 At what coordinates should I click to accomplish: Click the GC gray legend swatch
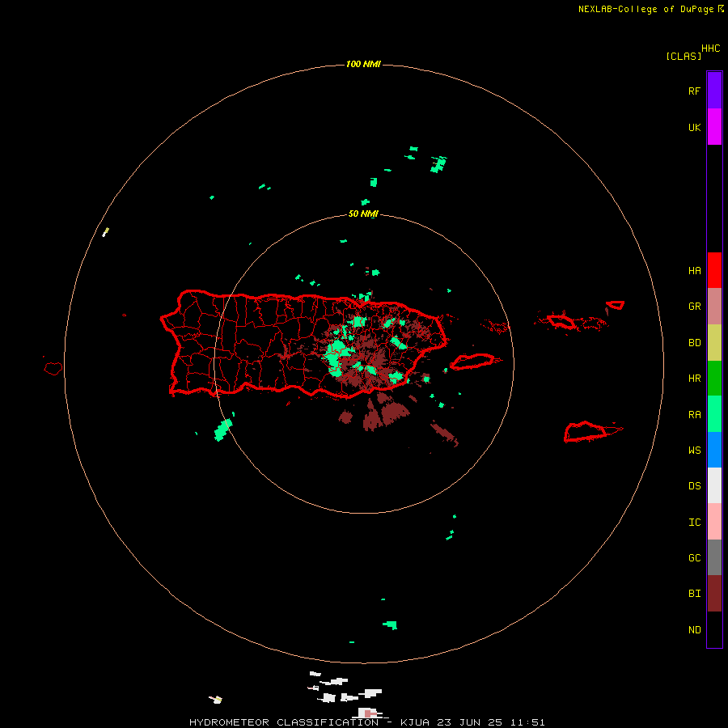(714, 557)
